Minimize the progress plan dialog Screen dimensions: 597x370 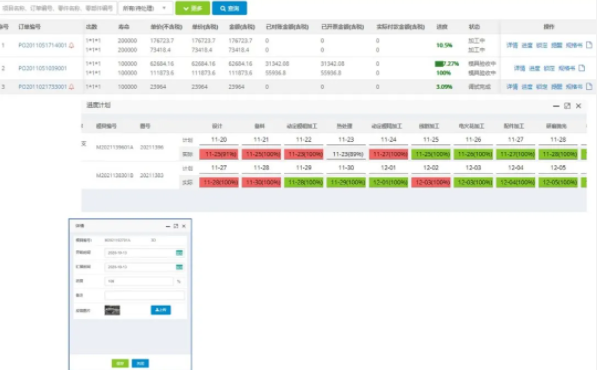tap(556, 106)
